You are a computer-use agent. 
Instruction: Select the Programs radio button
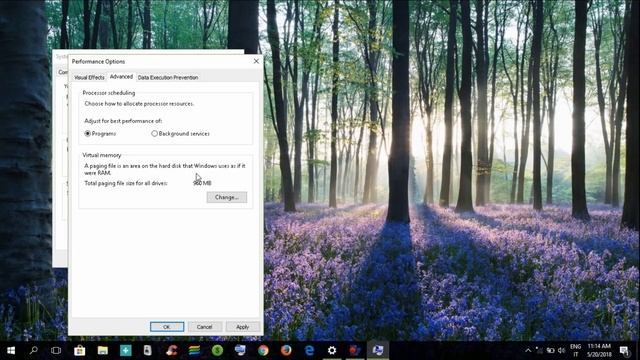[87, 133]
